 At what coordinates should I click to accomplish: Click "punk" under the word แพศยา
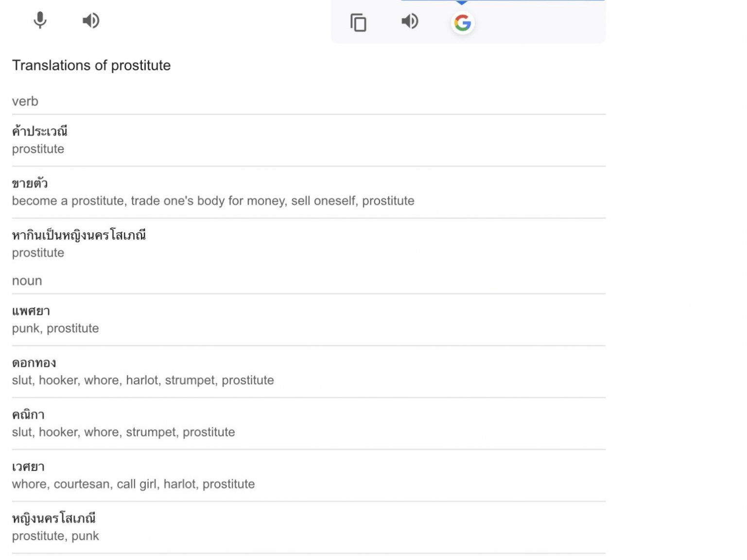tap(25, 329)
